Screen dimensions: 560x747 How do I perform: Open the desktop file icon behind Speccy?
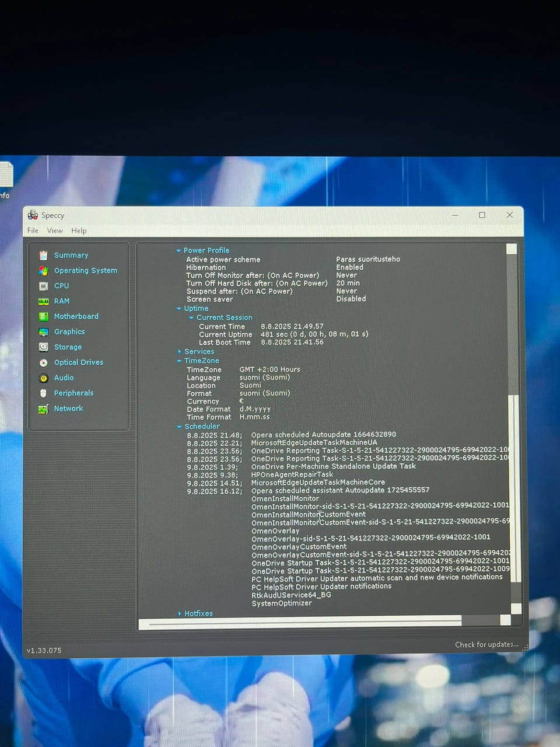click(x=6, y=175)
